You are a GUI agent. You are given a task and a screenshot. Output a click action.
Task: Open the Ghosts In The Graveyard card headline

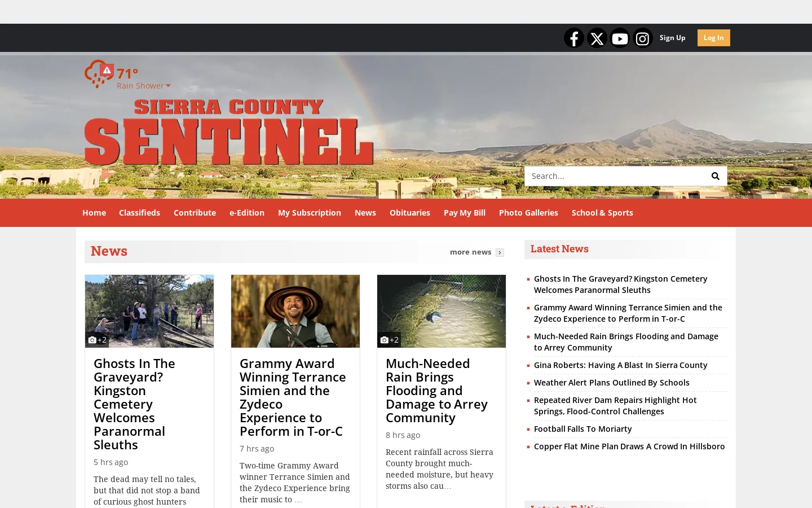(x=135, y=404)
